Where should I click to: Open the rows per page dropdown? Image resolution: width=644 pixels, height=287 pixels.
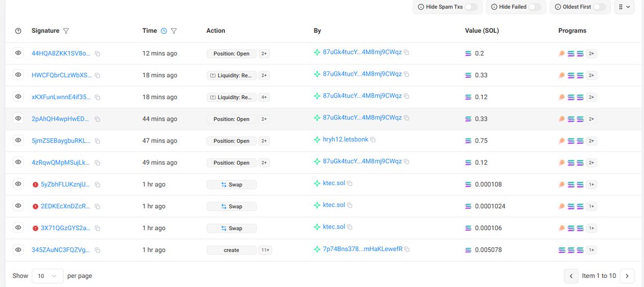click(47, 276)
